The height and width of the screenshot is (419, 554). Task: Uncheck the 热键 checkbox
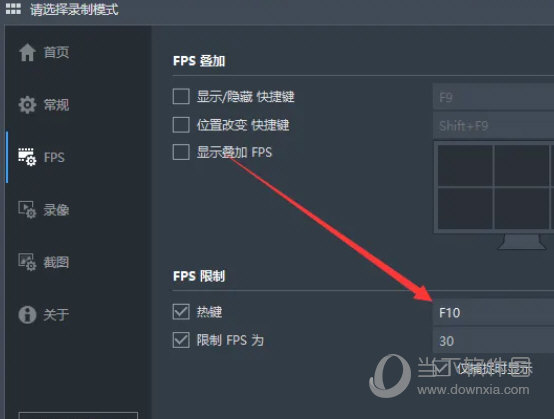(x=181, y=312)
